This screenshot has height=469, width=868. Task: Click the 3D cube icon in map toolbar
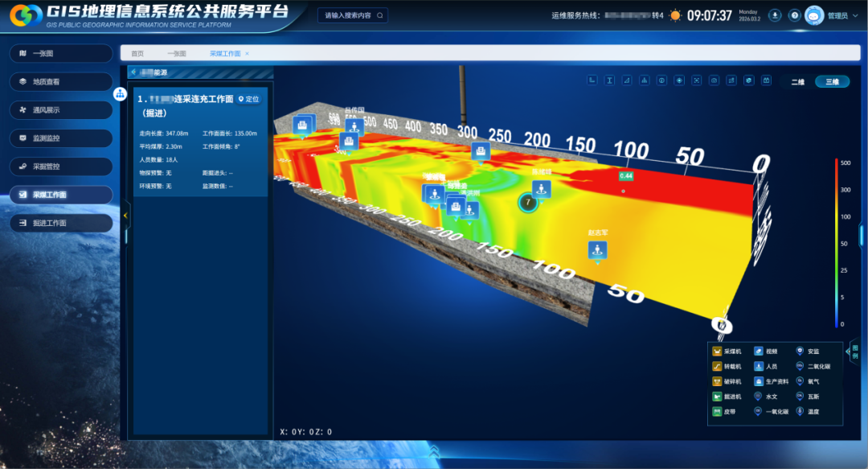point(748,80)
